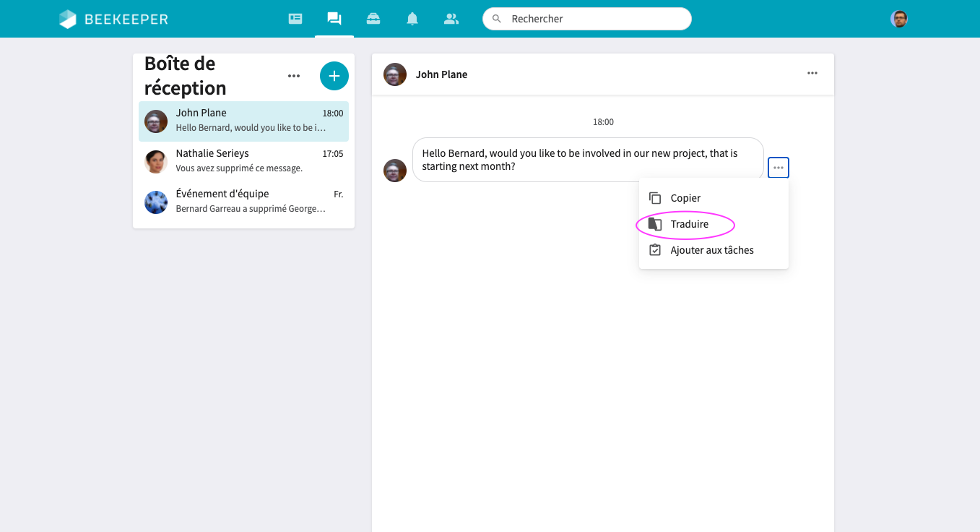Open the chats icon in top navigation
Screen dimensions: 980x532
[334, 19]
